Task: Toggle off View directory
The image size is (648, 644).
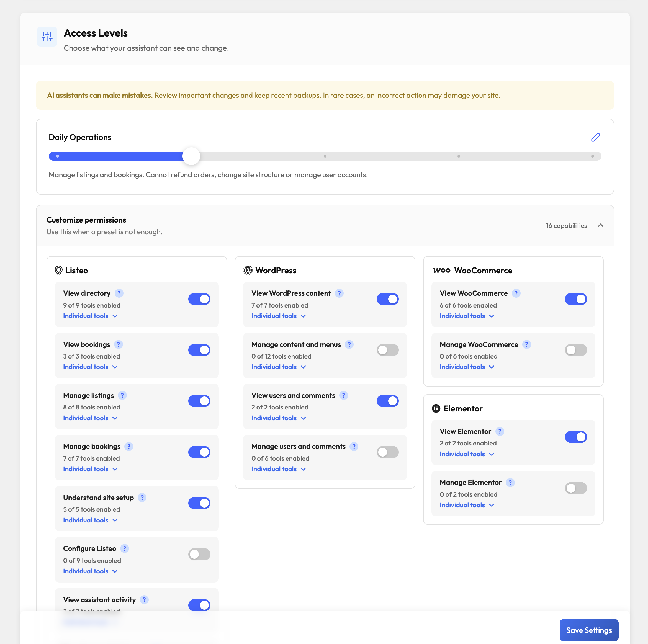Action: click(199, 299)
